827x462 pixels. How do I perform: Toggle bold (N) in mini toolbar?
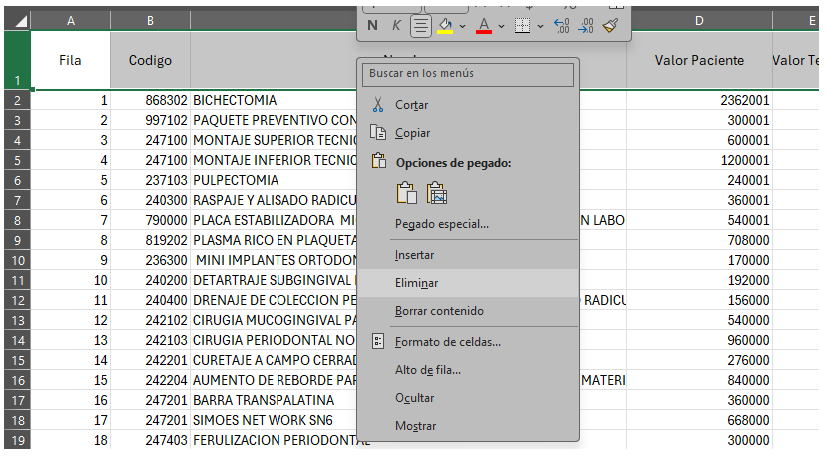coord(373,26)
